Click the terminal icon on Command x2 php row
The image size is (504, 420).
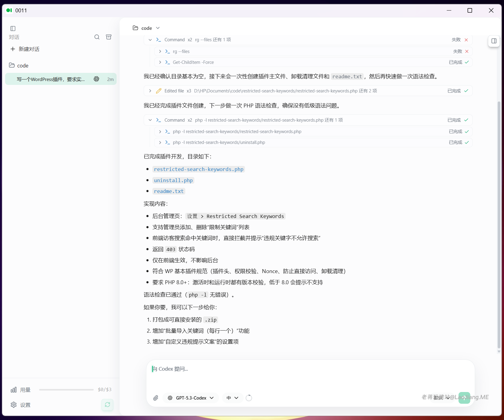point(158,120)
